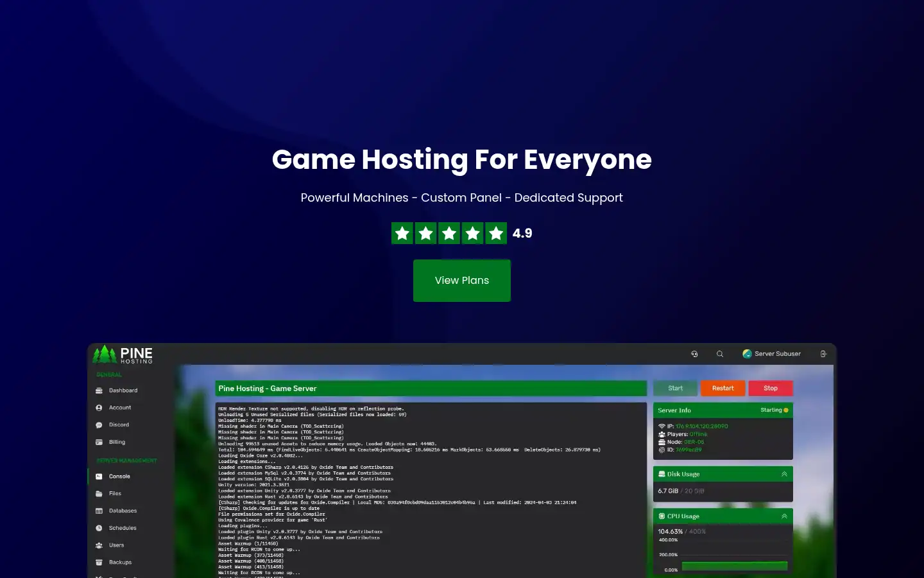Click the Server Management section label
The height and width of the screenshot is (578, 924).
[x=126, y=460]
